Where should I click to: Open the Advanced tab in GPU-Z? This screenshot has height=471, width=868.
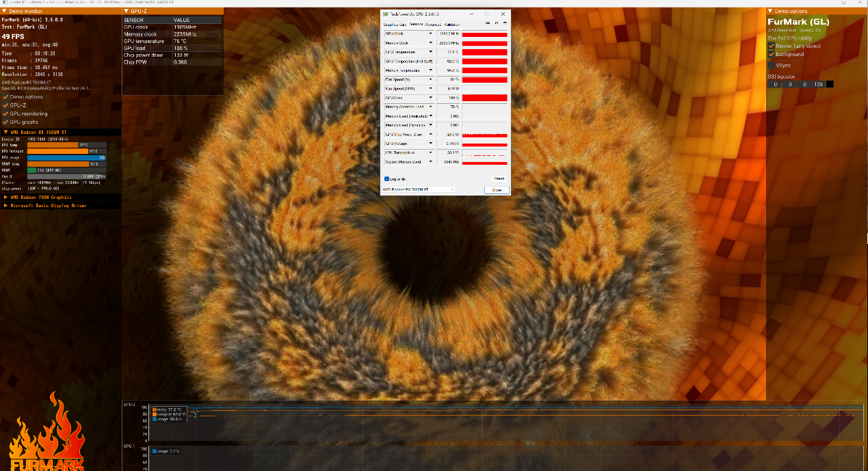click(x=433, y=24)
